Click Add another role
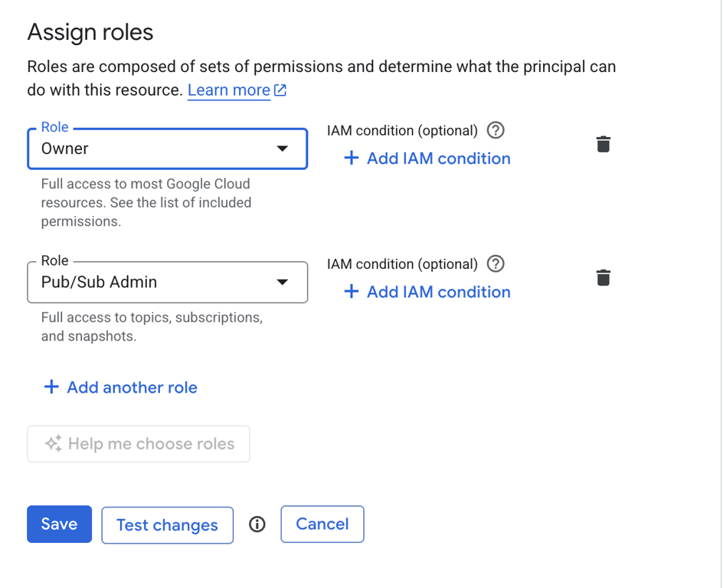723x588 pixels. 132,387
